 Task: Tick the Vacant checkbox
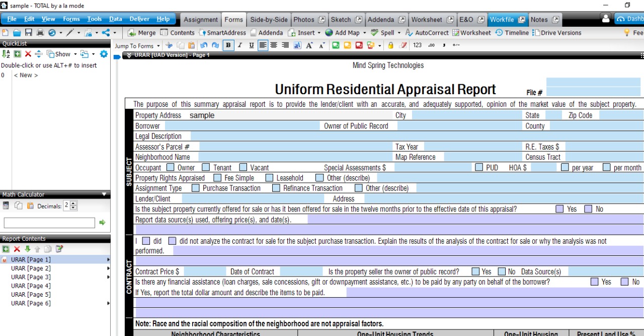click(x=243, y=167)
